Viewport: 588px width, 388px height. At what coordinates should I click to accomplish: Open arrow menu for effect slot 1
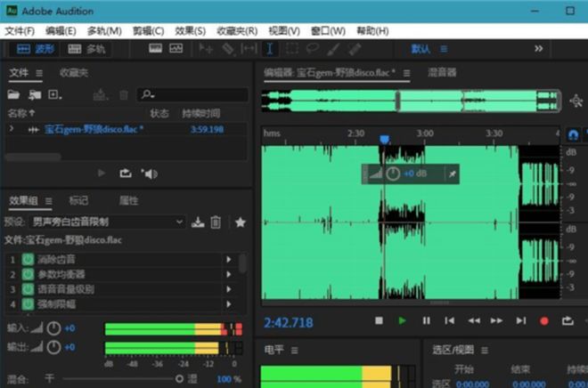[229, 259]
